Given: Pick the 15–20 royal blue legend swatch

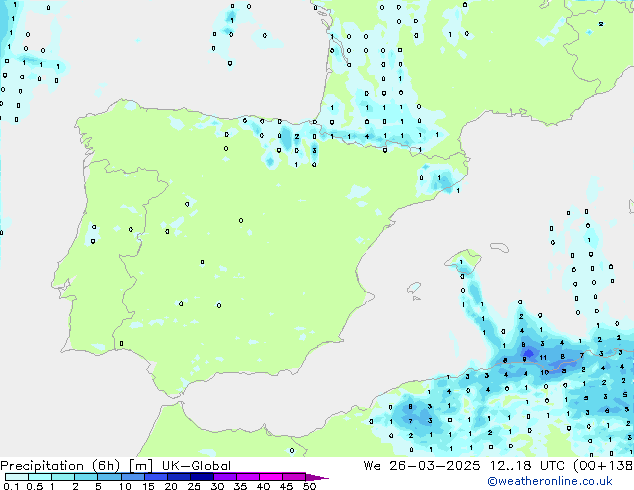Looking at the screenshot, I should pos(156,477).
